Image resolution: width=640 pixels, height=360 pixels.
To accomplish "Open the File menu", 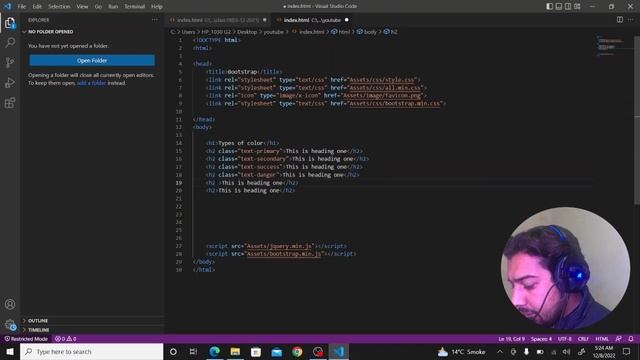I will coord(22,7).
